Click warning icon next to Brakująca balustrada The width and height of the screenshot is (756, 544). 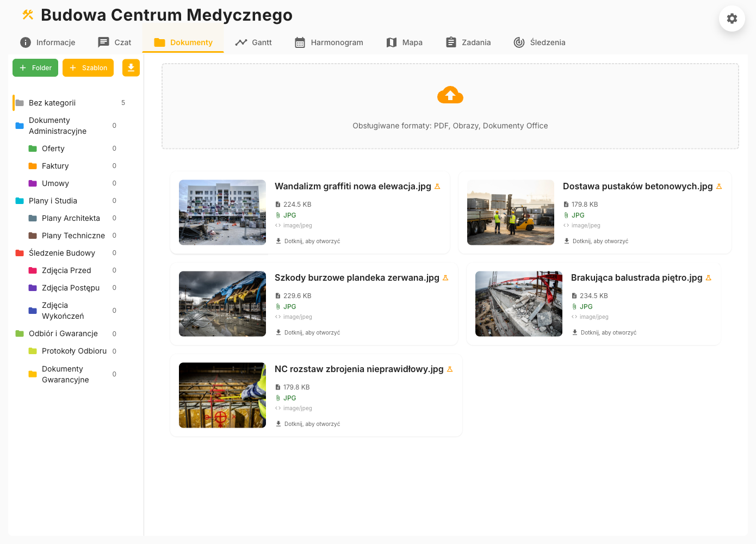(x=709, y=278)
